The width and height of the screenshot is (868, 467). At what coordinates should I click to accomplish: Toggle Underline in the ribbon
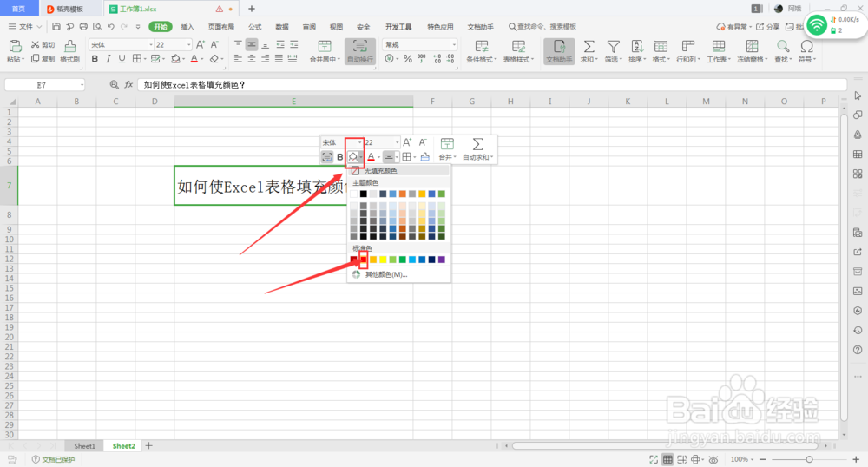pyautogui.click(x=122, y=59)
